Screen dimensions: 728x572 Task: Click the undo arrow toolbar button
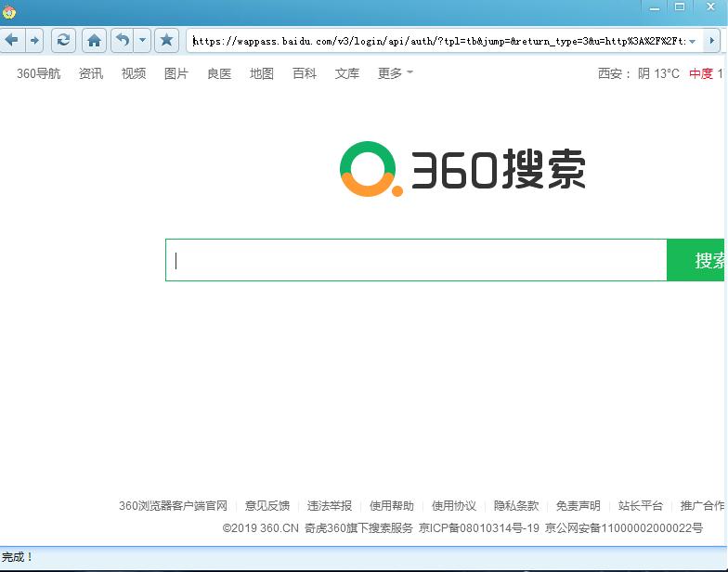coord(123,40)
